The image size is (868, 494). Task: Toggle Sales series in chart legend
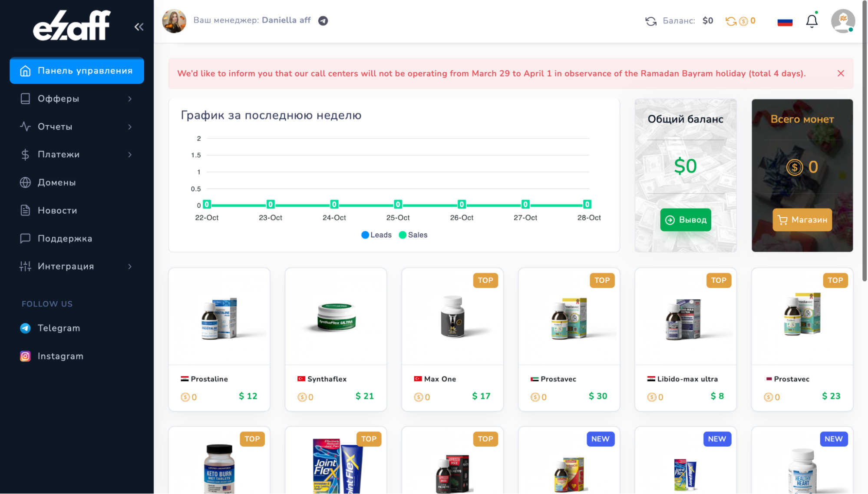(x=413, y=235)
